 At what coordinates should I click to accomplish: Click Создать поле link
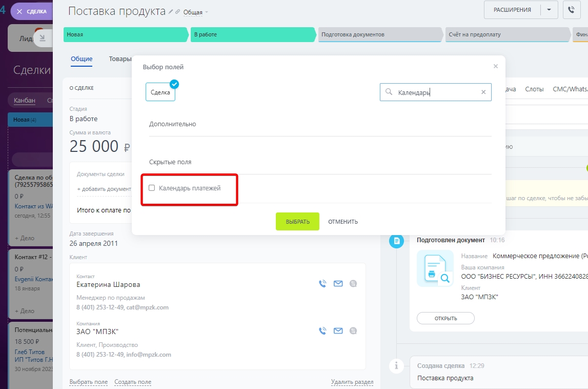coord(133,382)
